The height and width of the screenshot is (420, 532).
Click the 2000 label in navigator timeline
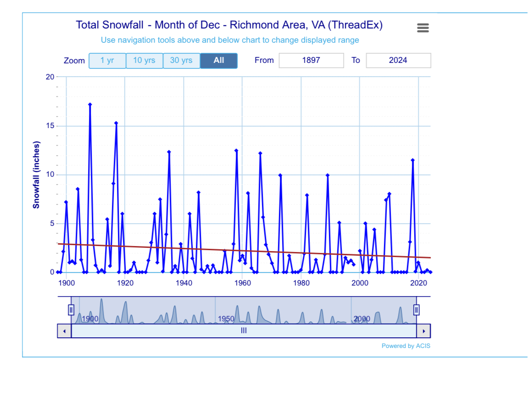tap(361, 319)
